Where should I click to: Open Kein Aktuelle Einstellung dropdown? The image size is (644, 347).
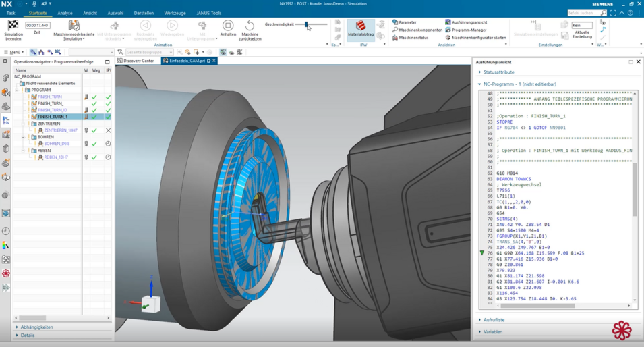[582, 25]
